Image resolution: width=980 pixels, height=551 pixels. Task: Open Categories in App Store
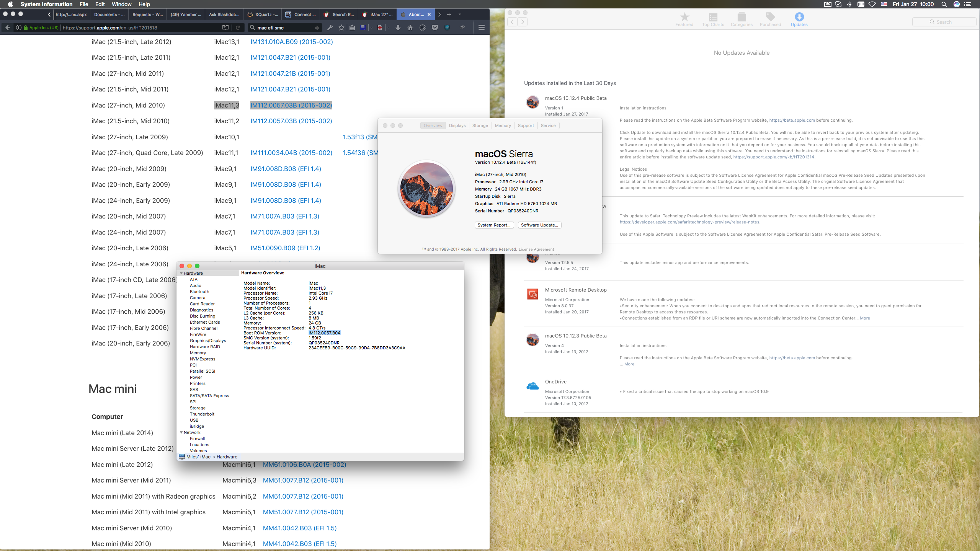pyautogui.click(x=742, y=19)
